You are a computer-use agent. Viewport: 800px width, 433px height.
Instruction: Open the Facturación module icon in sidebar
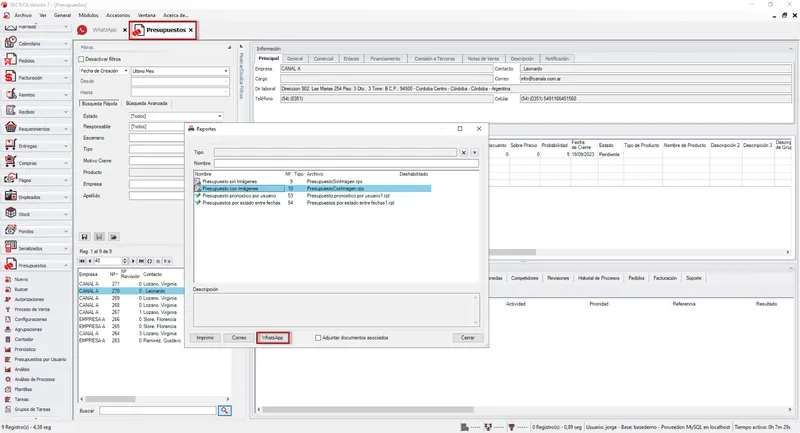[x=10, y=78]
